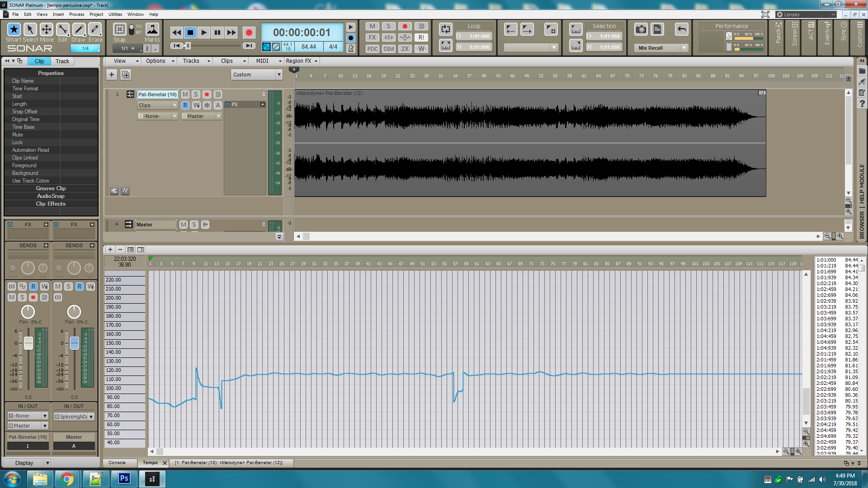Switch to the Track inspector tab
This screenshot has height=488, width=868.
[62, 61]
